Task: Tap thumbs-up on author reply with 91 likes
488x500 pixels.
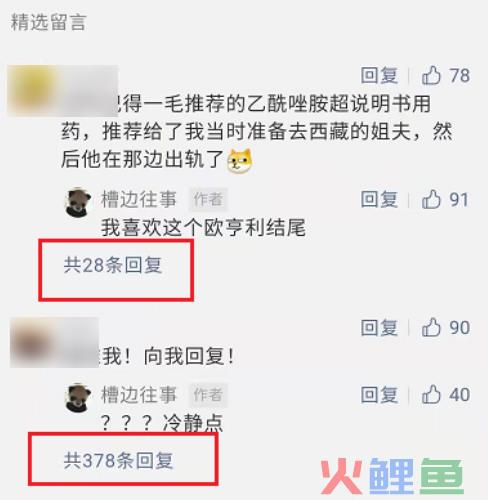Action: [x=431, y=199]
